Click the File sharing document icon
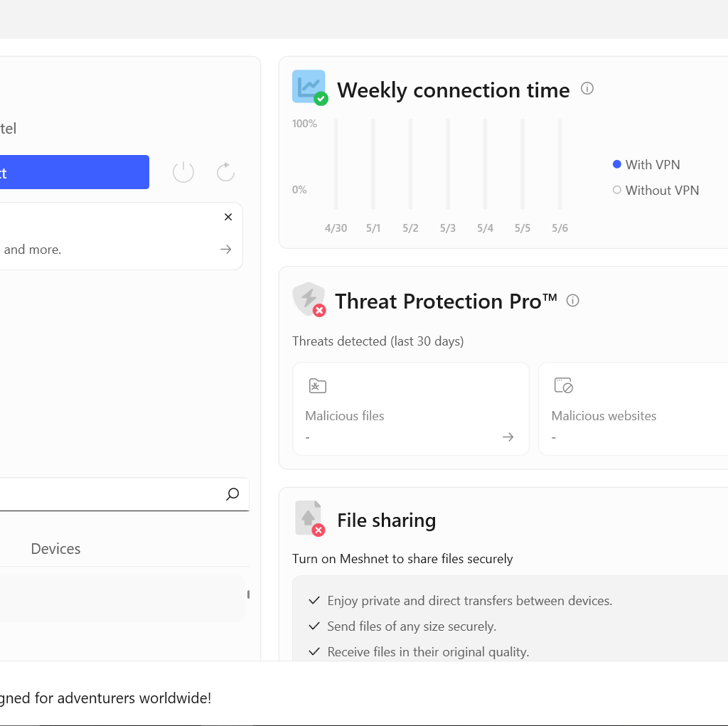Viewport: 728px width, 726px height. (310, 518)
